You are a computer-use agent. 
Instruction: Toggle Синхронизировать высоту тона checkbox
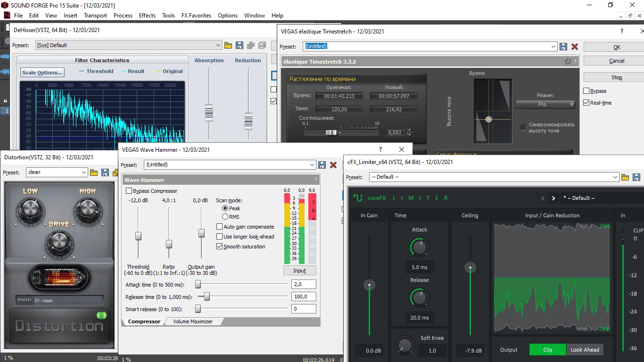pos(523,127)
